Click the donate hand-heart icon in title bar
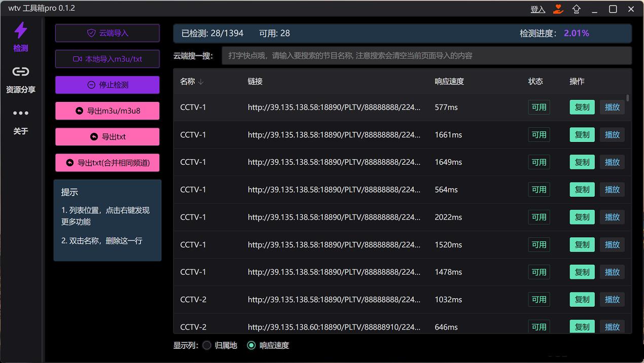This screenshot has width=644, height=363. click(558, 9)
